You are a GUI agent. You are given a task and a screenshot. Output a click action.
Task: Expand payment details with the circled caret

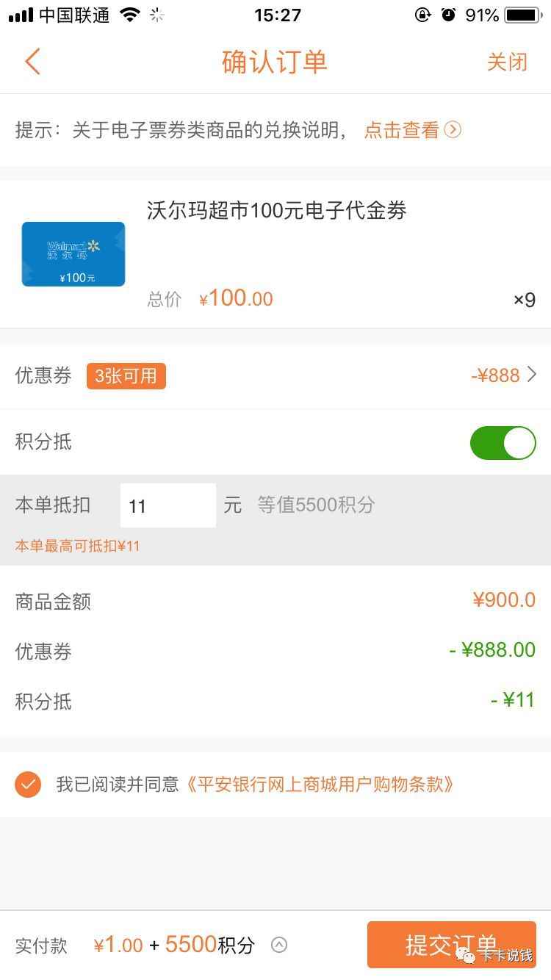pyautogui.click(x=279, y=945)
